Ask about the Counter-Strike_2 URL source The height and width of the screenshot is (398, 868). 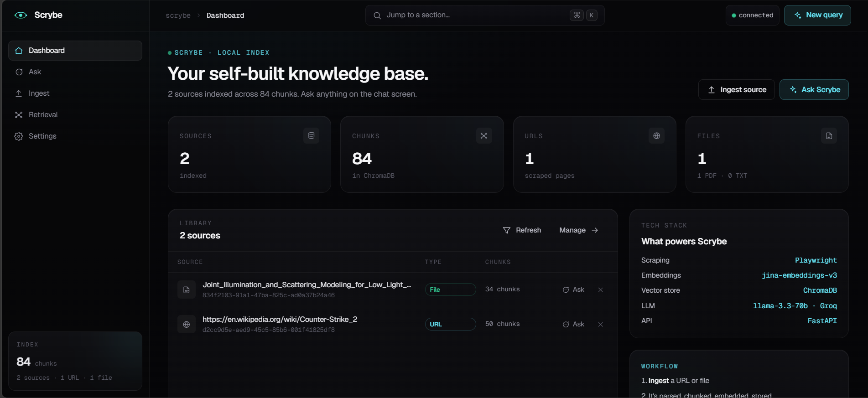coord(573,324)
